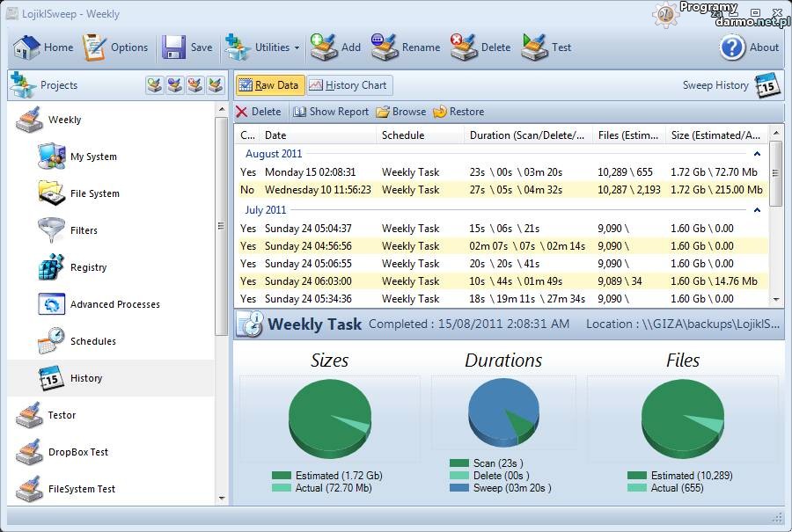Collapse the August 2011 group

coord(757,154)
